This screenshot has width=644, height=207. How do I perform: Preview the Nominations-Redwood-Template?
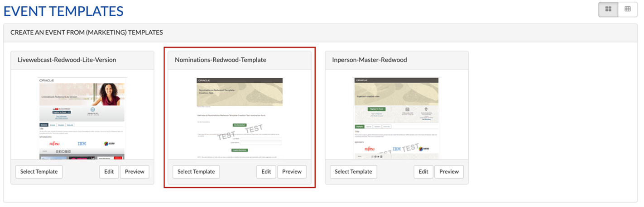292,172
